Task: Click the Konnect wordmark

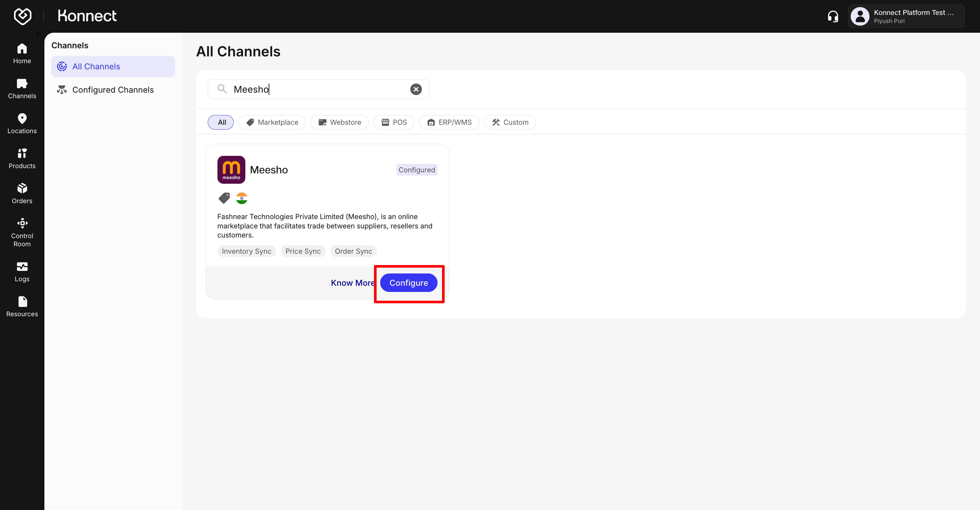Action: tap(87, 16)
